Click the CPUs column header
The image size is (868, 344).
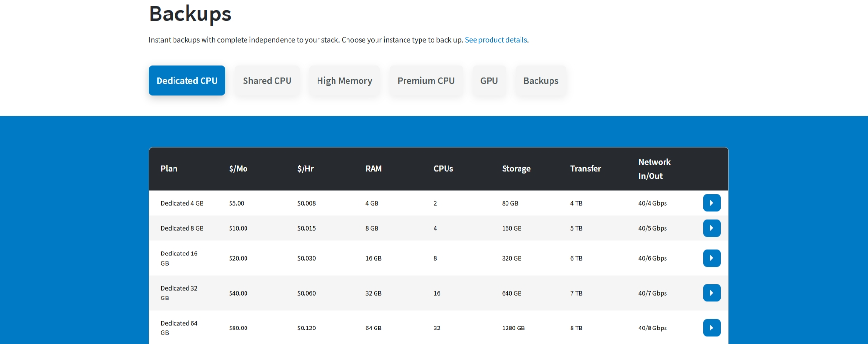tap(443, 169)
